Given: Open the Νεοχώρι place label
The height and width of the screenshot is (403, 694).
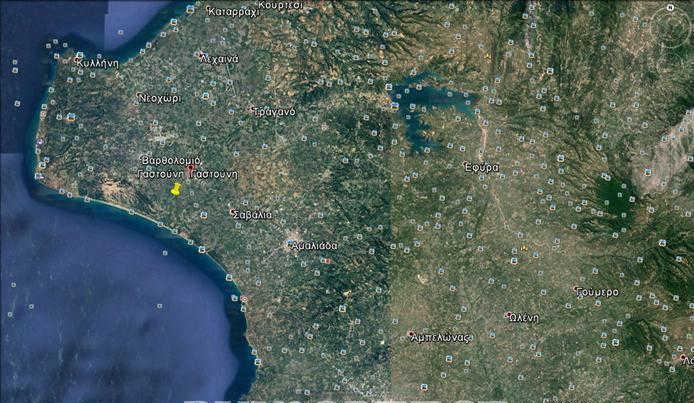Looking at the screenshot, I should [x=160, y=99].
